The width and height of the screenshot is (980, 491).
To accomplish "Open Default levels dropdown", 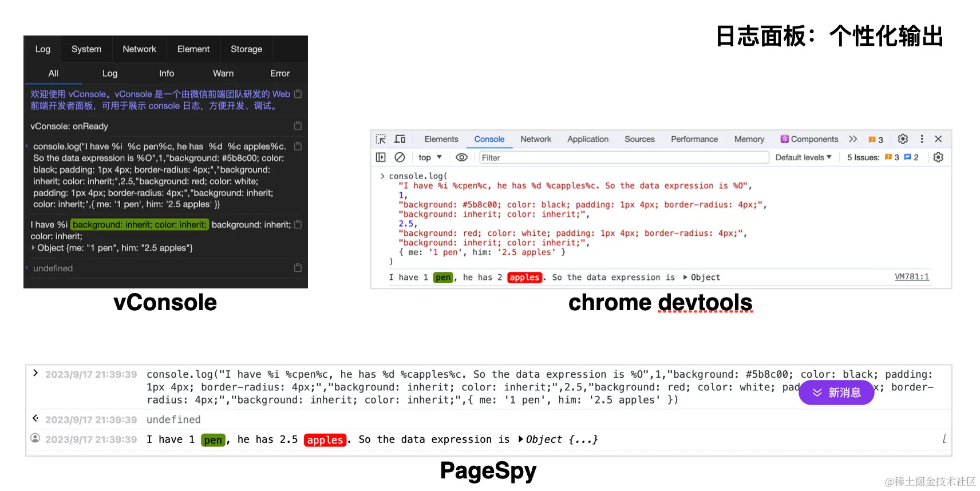I will pyautogui.click(x=803, y=157).
